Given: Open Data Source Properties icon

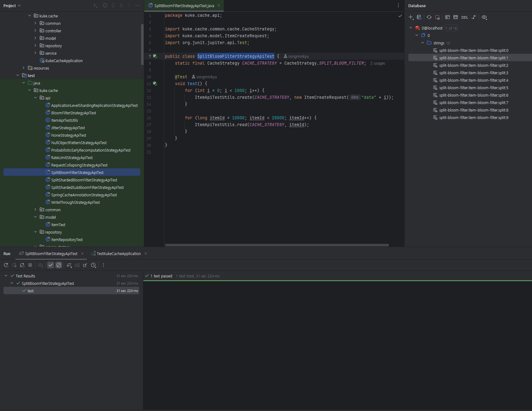Looking at the screenshot, I should [x=419, y=17].
